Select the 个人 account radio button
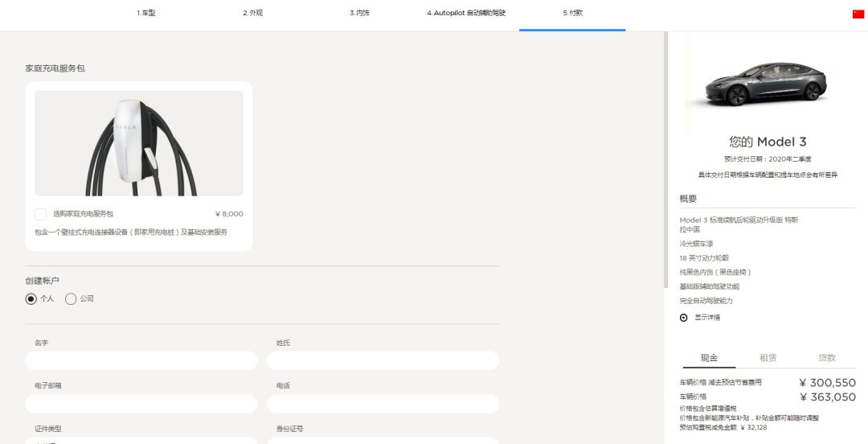868x444 pixels. pos(31,298)
